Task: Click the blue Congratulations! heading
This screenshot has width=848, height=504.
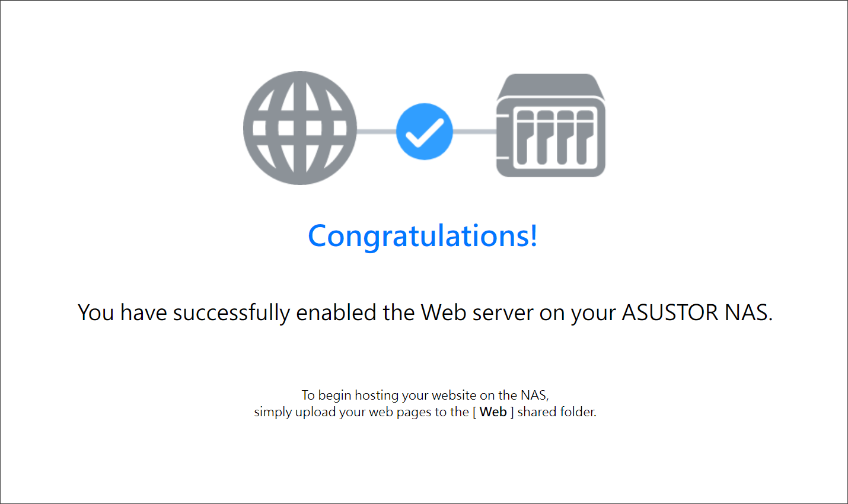Action: click(423, 236)
